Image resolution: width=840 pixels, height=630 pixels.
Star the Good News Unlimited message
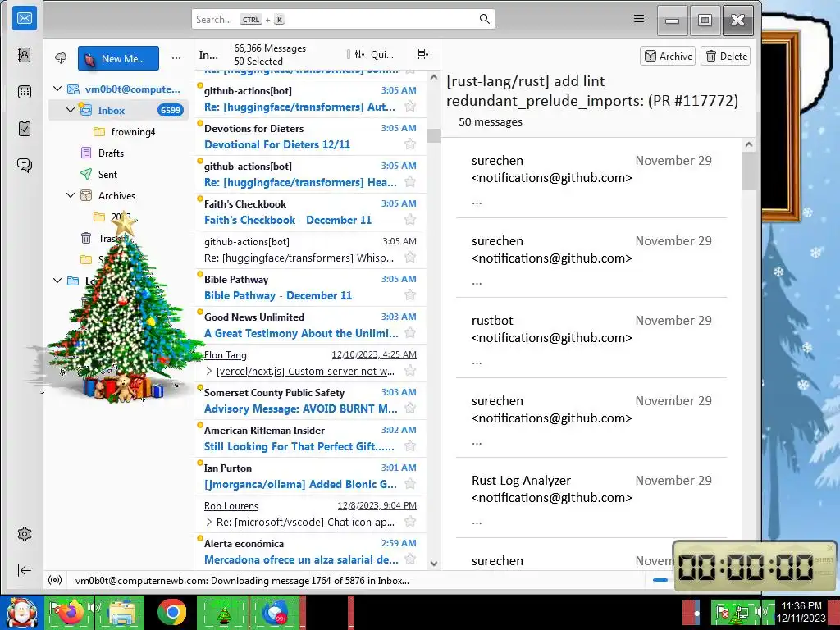click(410, 333)
